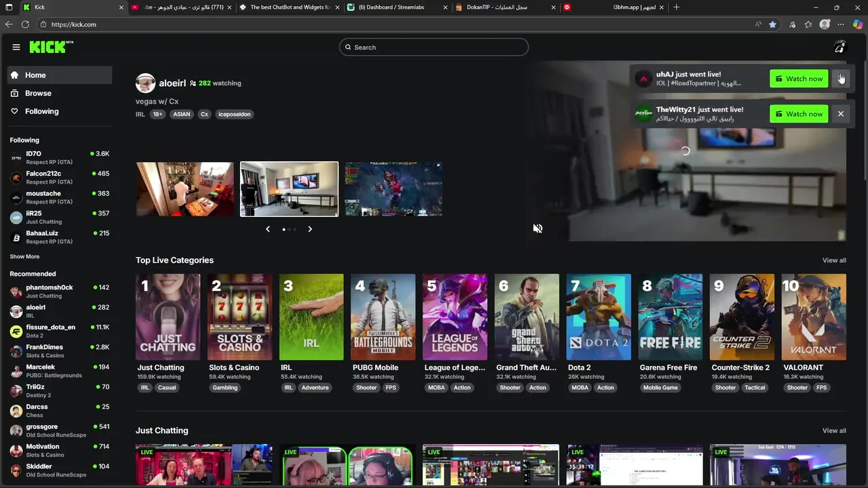868x488 pixels.
Task: Open followed channel moustache
Action: click(x=60, y=197)
